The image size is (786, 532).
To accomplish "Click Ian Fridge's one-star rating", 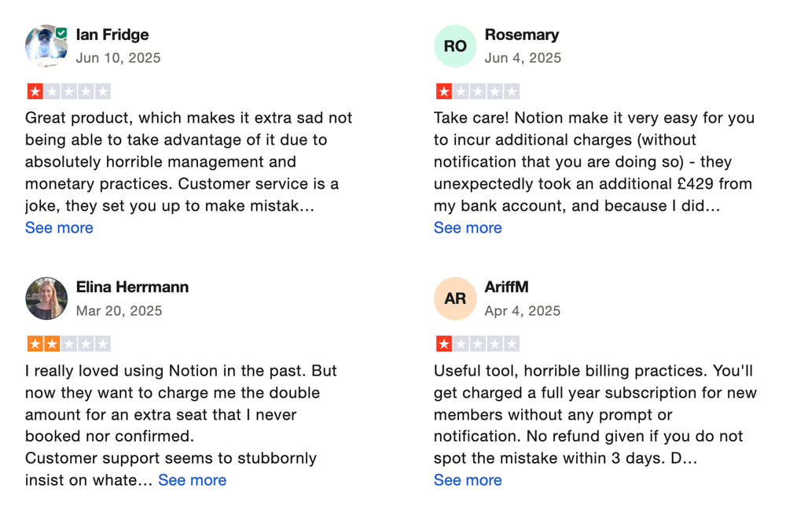I will pyautogui.click(x=68, y=91).
